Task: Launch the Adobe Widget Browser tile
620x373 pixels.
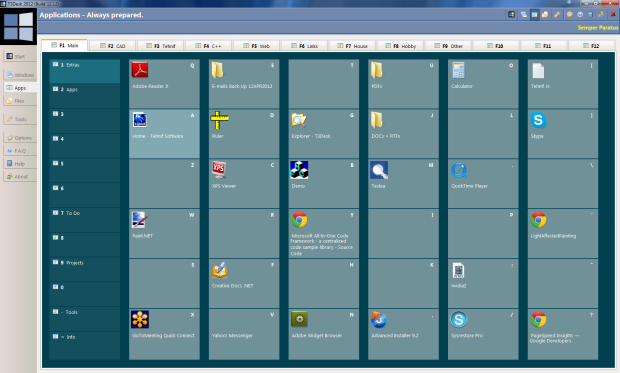Action: tap(323, 334)
